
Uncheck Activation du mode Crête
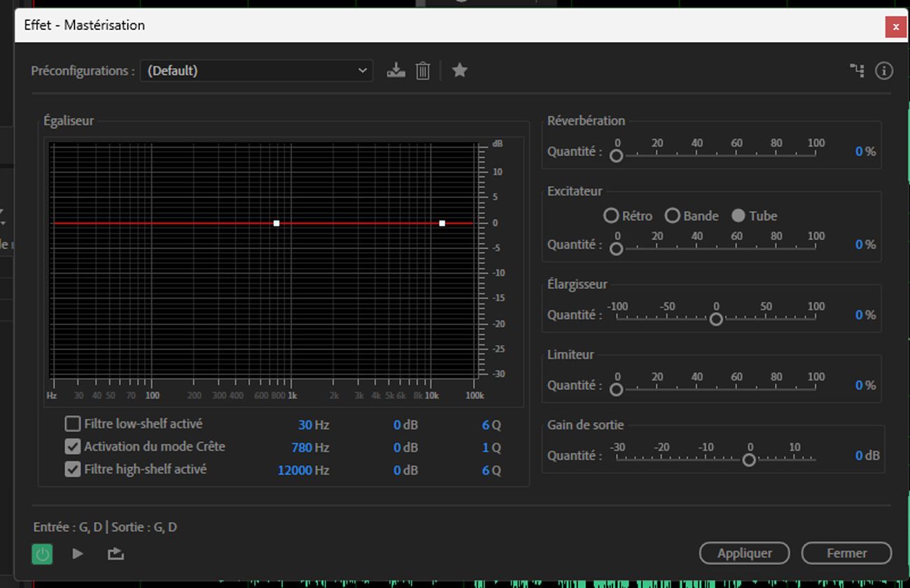72,447
